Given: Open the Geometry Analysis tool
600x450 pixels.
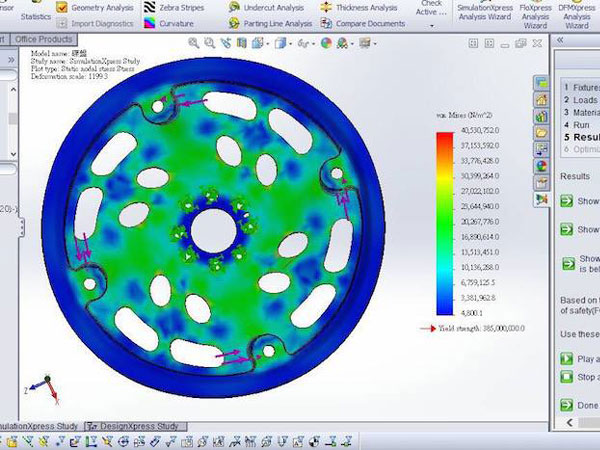Looking at the screenshot, I should tap(98, 7).
